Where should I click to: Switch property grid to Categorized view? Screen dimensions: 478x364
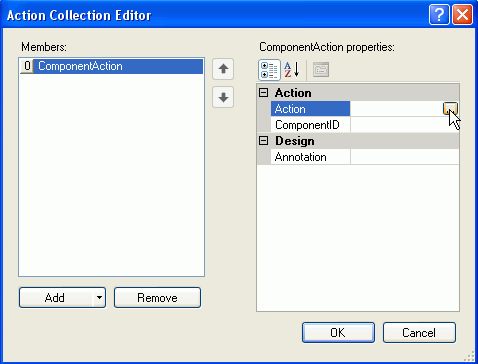[269, 70]
